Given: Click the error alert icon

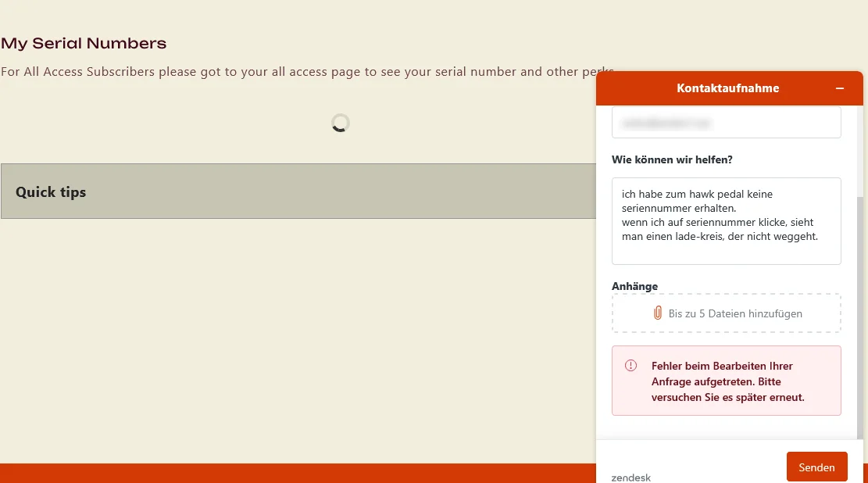Looking at the screenshot, I should pyautogui.click(x=630, y=366).
